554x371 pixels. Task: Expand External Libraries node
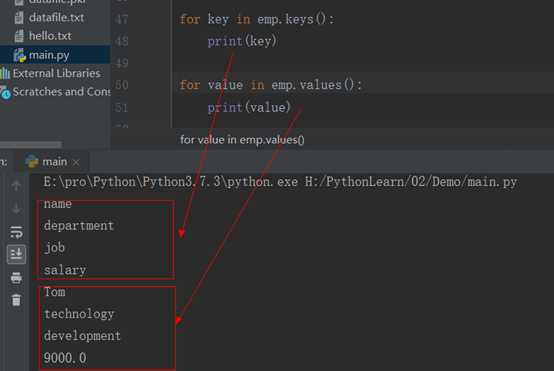click(x=57, y=73)
